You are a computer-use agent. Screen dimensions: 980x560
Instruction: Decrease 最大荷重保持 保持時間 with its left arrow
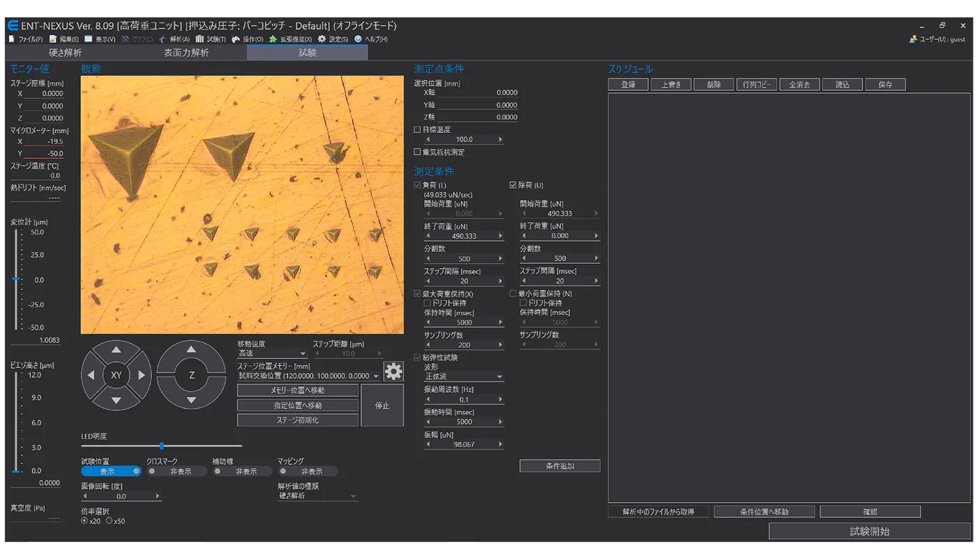point(428,322)
